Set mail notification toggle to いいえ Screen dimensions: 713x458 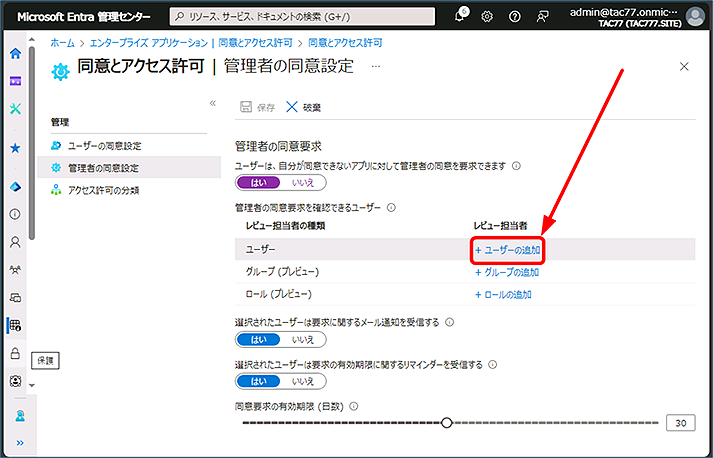[303, 340]
